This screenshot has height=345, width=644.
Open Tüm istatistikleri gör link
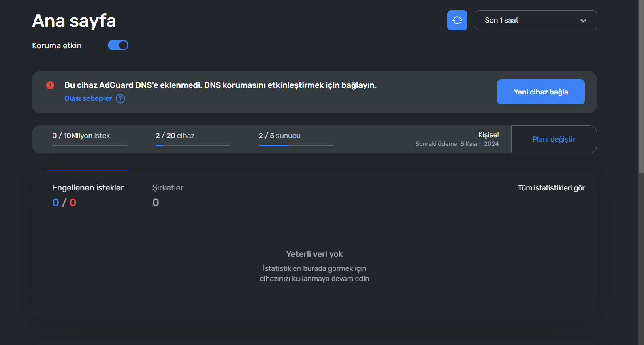(x=551, y=188)
